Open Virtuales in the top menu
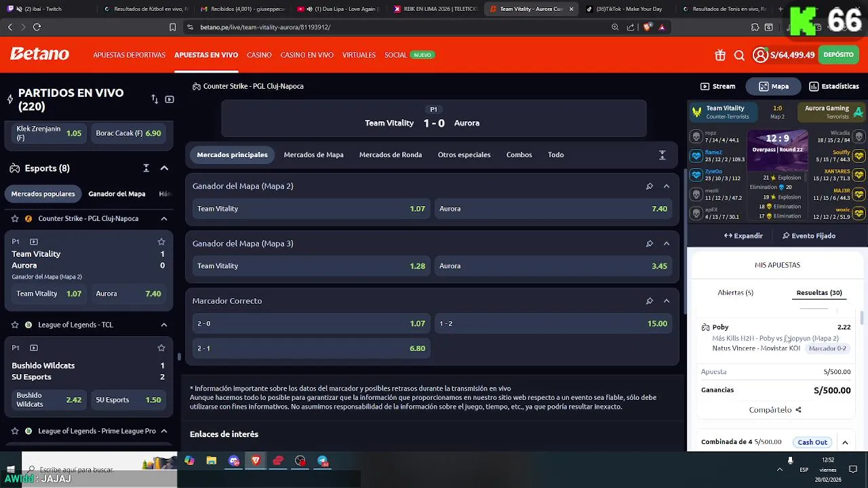Viewport: 868px width, 488px height. click(x=359, y=55)
